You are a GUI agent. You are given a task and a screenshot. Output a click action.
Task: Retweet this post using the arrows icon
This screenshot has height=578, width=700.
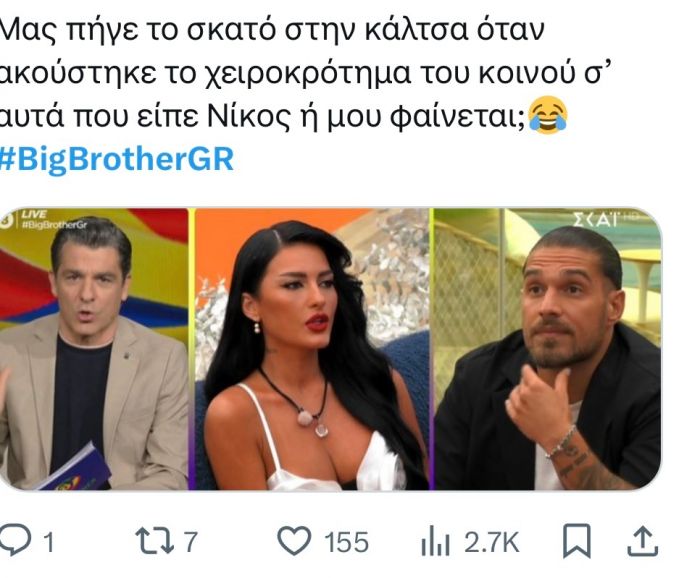point(154,541)
